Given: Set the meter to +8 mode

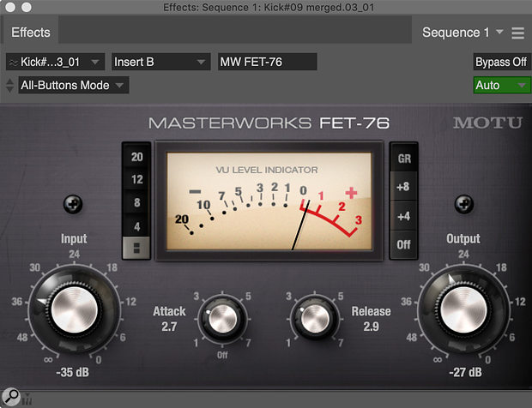Looking at the screenshot, I should (x=404, y=186).
